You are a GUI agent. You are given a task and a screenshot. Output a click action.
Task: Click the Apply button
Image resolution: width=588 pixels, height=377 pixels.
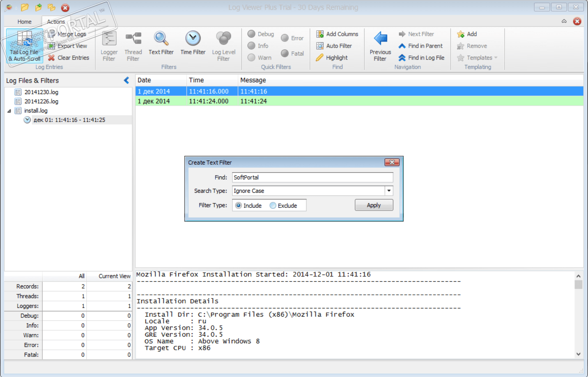click(374, 205)
